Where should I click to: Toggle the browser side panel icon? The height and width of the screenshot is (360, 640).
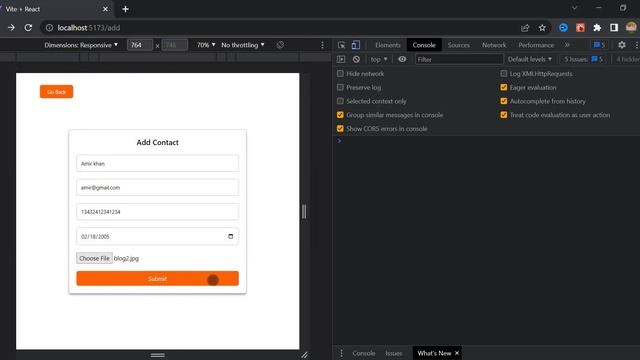click(x=614, y=28)
